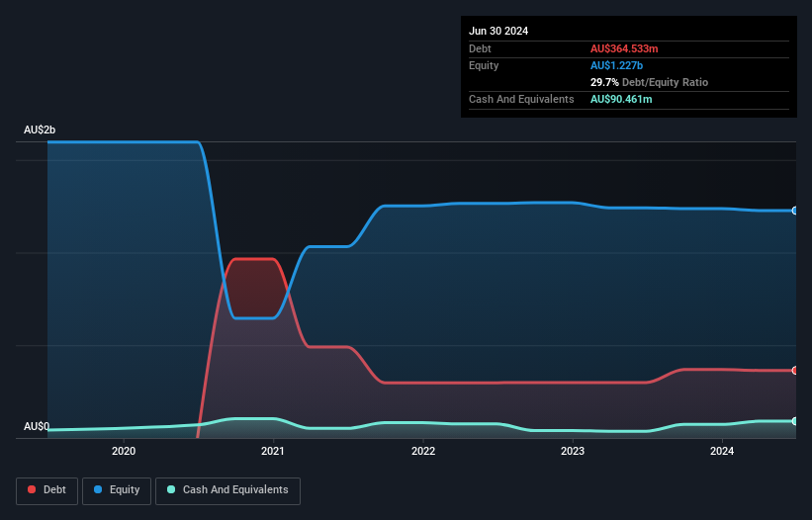Click the Jun 30 2024 tooltip date
Viewport: 812px width, 520px height.
498,31
